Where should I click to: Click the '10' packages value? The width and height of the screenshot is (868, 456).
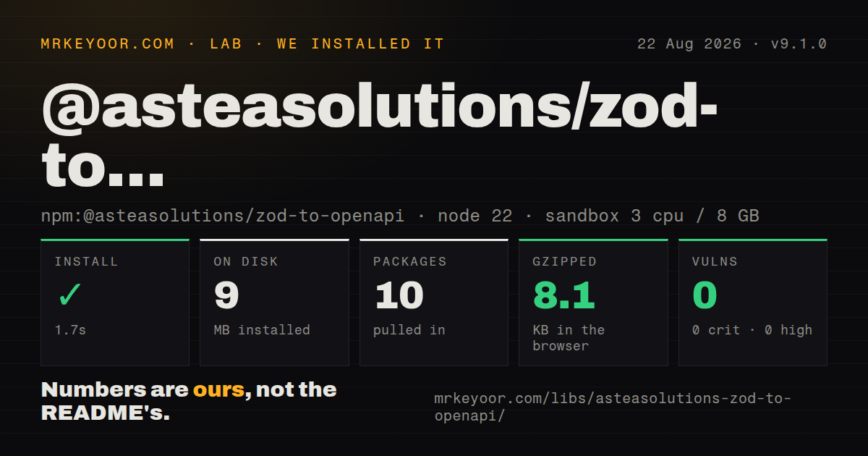(399, 295)
